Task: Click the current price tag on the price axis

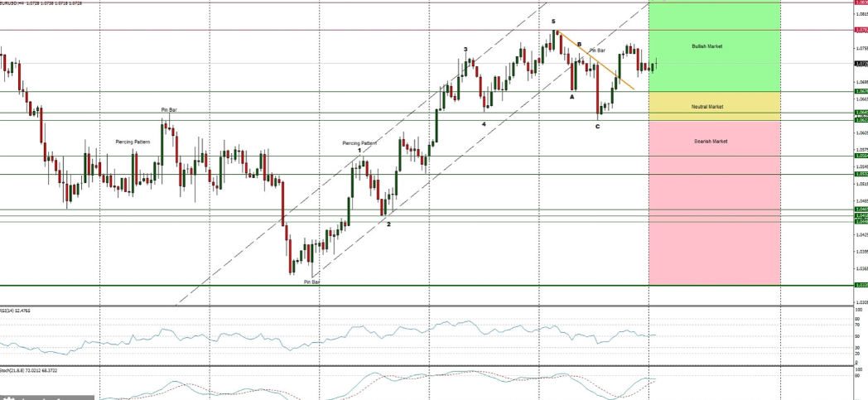Action: tap(861, 63)
